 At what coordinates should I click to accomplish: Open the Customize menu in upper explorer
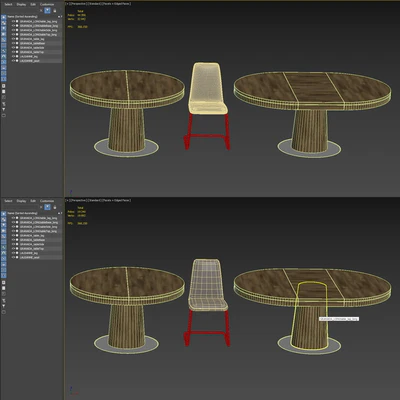[x=47, y=4]
